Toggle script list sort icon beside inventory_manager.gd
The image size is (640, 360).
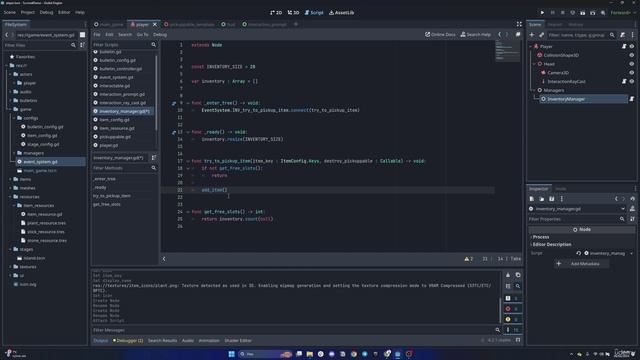point(154,158)
